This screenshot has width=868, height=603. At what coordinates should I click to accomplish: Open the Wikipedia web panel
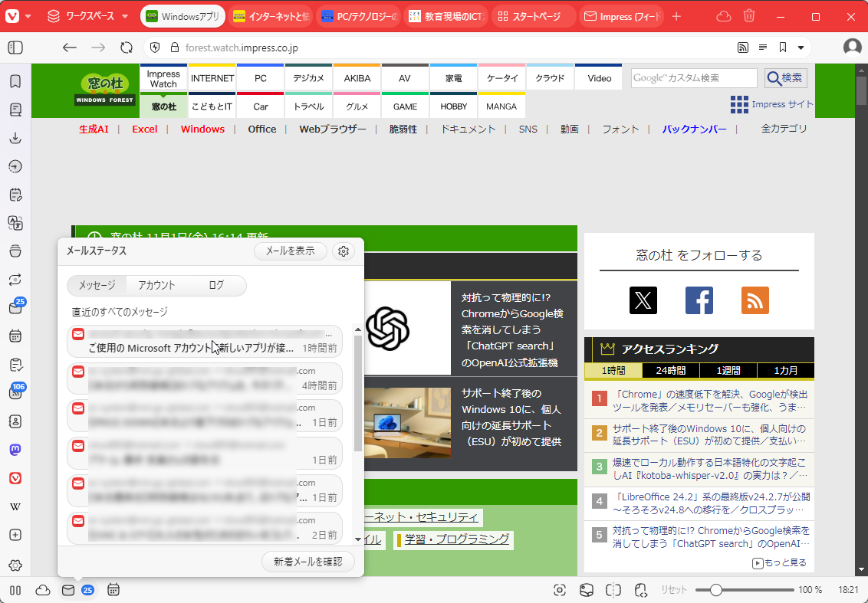[15, 506]
